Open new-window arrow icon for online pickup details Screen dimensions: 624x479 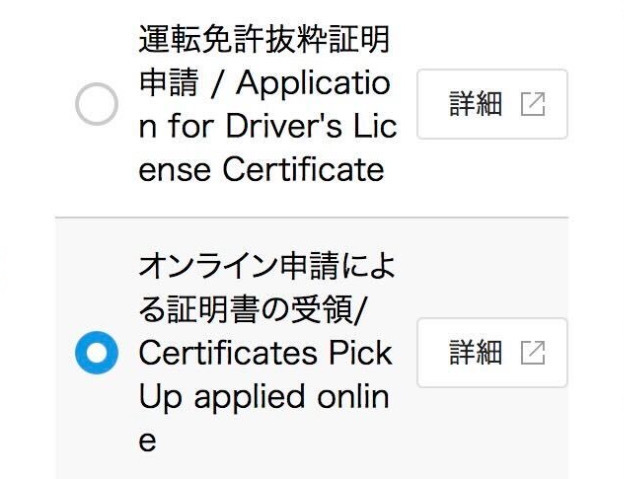533,353
